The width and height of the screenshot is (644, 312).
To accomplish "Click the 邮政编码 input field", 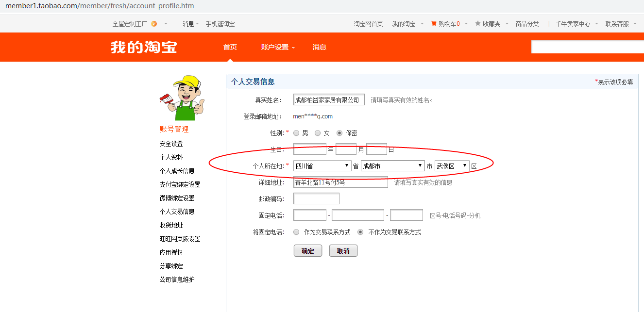I will (316, 198).
